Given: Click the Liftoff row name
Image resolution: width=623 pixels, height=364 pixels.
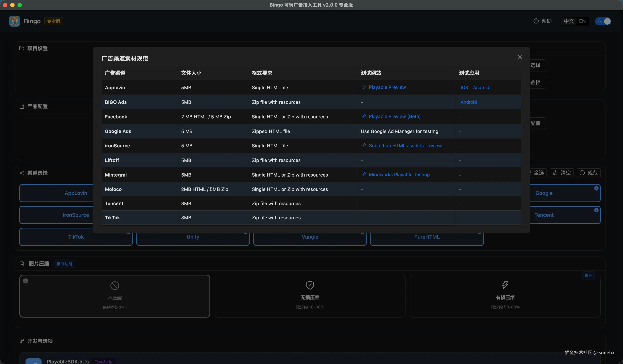Looking at the screenshot, I should (112, 160).
